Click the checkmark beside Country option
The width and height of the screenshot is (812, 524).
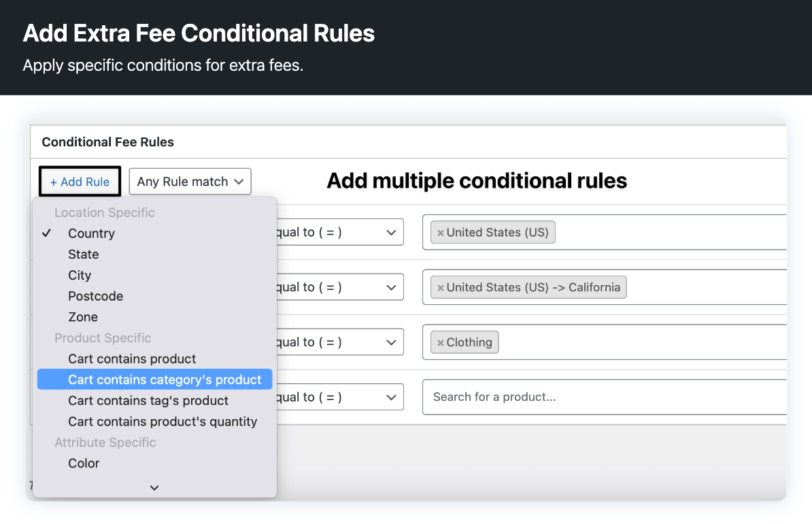(x=47, y=233)
